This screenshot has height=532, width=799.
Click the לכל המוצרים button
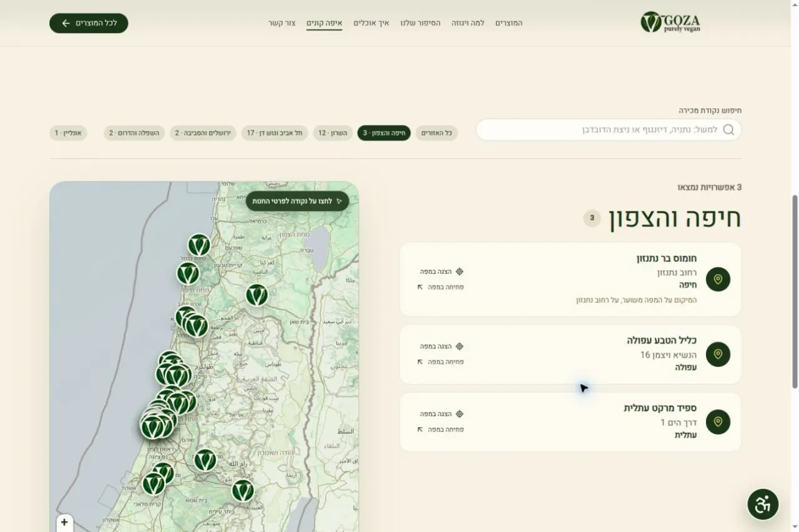(x=89, y=23)
